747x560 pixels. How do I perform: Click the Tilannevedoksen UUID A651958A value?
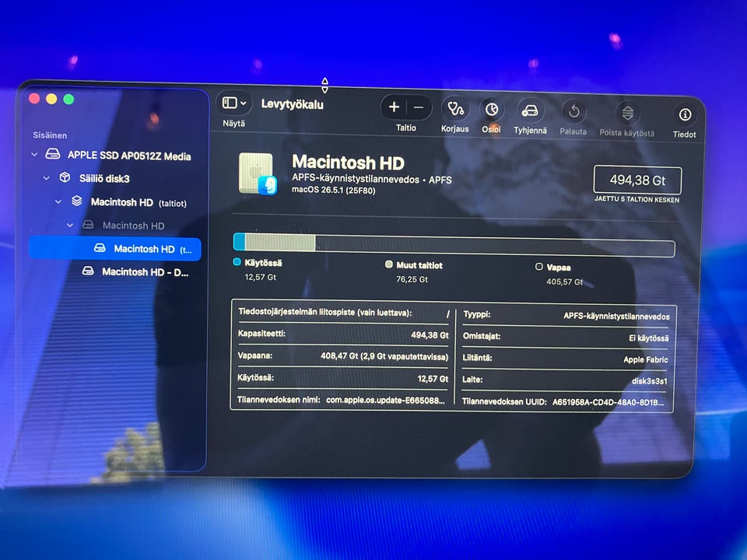point(608,402)
